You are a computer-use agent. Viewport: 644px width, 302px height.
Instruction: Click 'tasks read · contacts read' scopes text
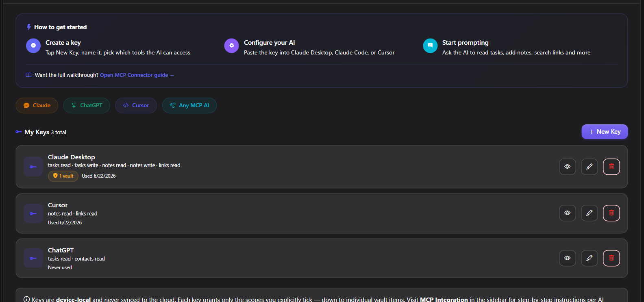pos(76,259)
